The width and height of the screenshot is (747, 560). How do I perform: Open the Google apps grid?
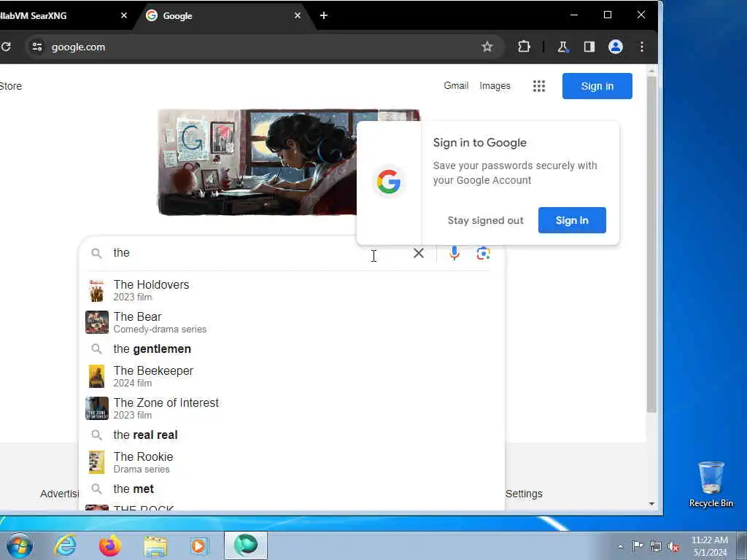(x=539, y=86)
